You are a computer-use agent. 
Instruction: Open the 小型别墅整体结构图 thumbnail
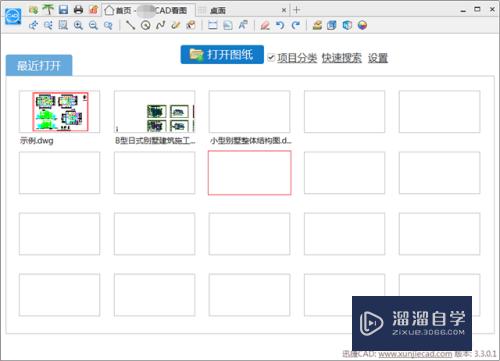(x=249, y=112)
